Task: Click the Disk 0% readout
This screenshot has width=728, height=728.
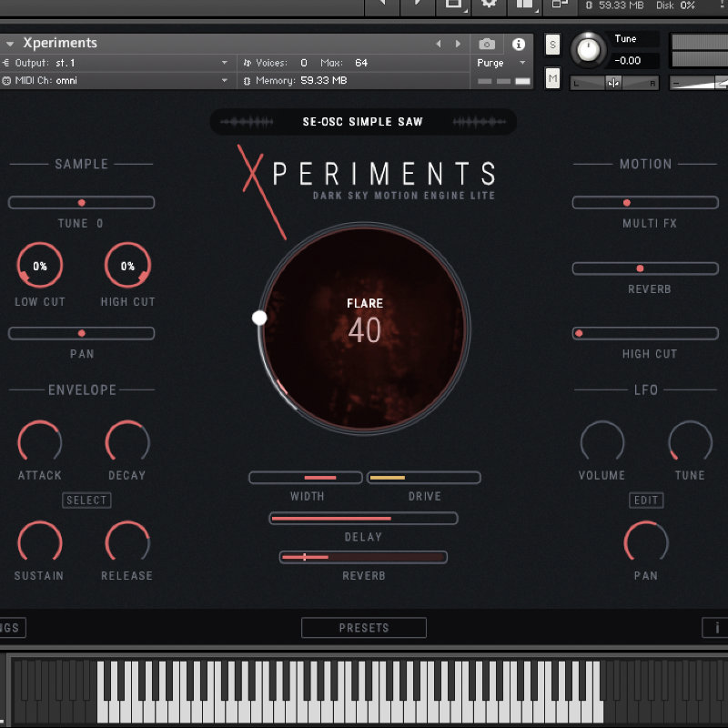Action: tap(675, 5)
